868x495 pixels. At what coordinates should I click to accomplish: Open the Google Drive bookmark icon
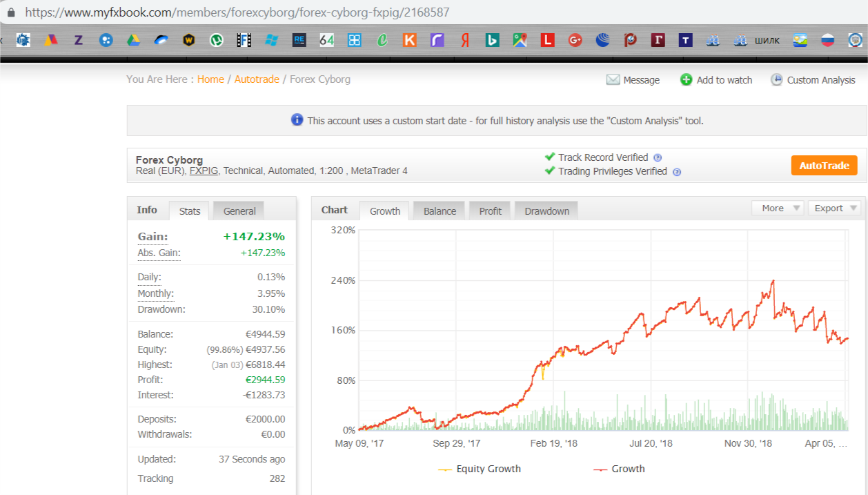133,40
